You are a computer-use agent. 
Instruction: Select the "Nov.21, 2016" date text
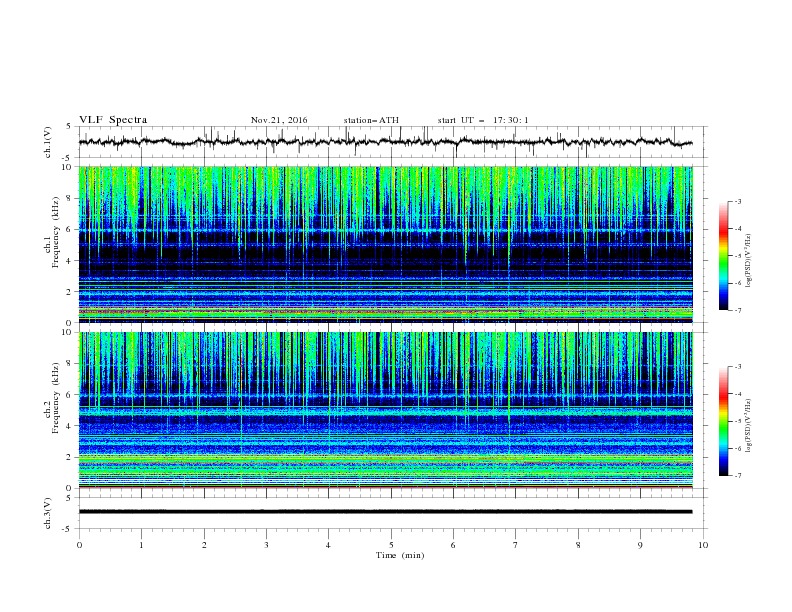279,120
